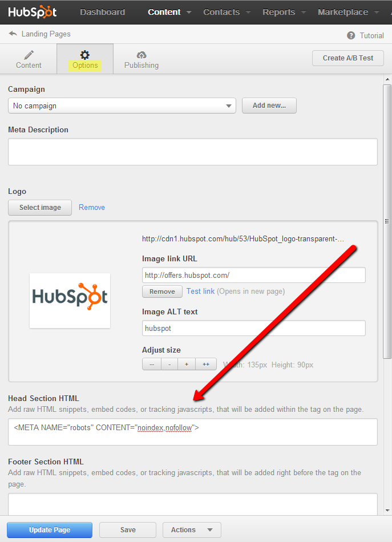Focus the Image ALT text field

pos(254,328)
